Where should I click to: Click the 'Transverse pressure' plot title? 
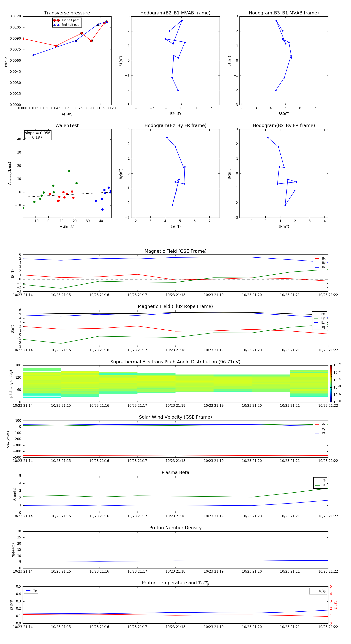coord(67,13)
